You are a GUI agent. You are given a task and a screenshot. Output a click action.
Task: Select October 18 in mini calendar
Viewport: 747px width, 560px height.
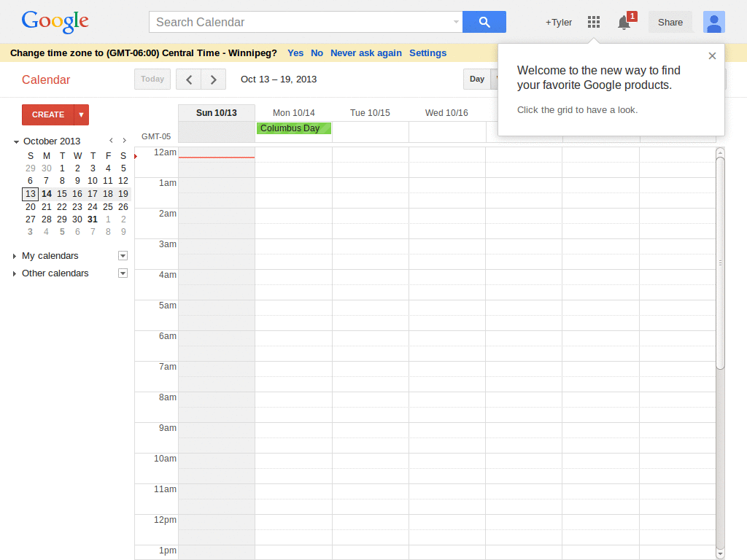point(108,194)
